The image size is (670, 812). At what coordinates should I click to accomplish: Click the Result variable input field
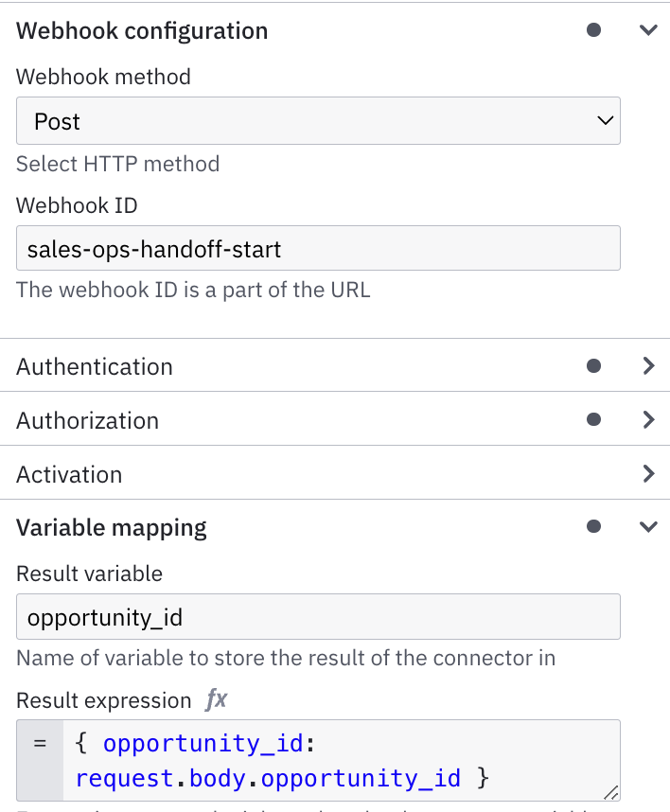pyautogui.click(x=318, y=617)
